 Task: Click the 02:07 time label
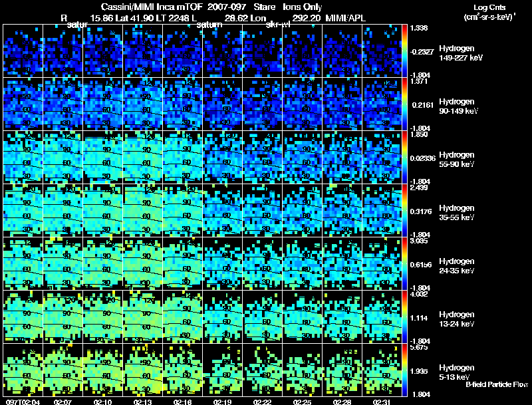[63, 402]
